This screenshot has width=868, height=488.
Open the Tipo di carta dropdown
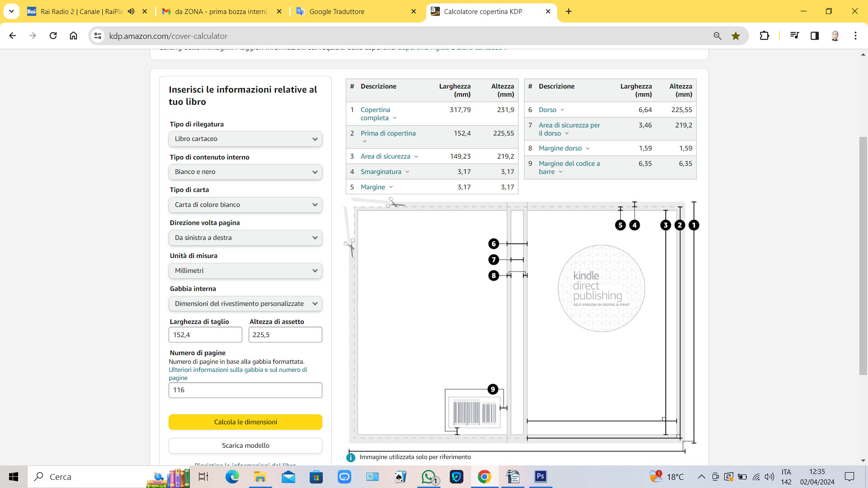(245, 205)
